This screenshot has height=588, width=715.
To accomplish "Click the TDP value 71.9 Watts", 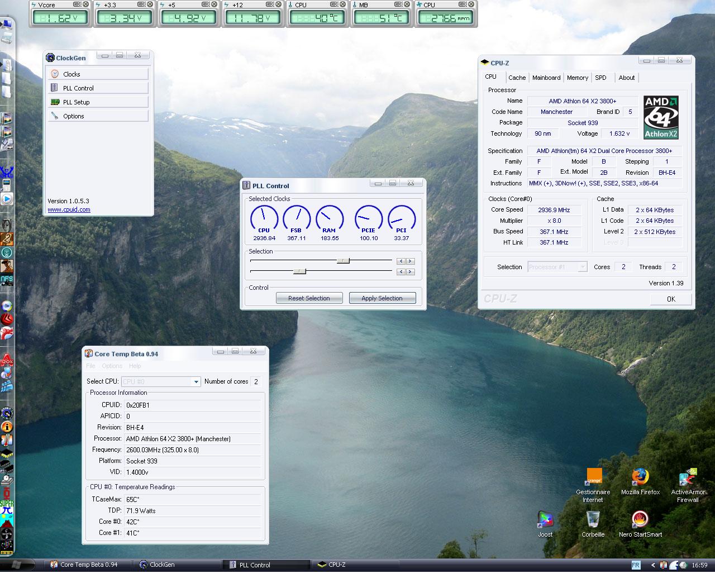I will [x=193, y=511].
